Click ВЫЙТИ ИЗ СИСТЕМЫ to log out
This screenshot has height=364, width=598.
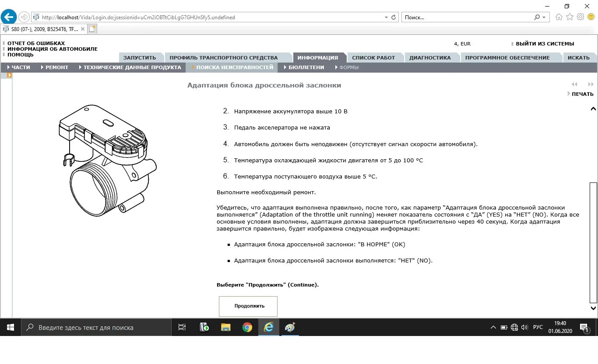click(x=545, y=44)
